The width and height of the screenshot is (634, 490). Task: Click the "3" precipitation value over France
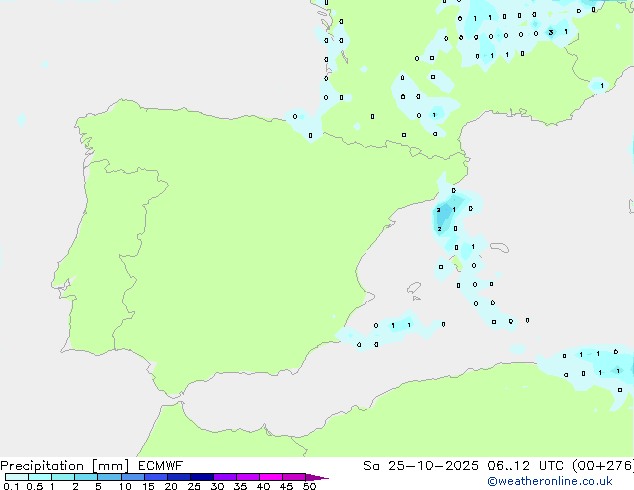[x=551, y=33]
